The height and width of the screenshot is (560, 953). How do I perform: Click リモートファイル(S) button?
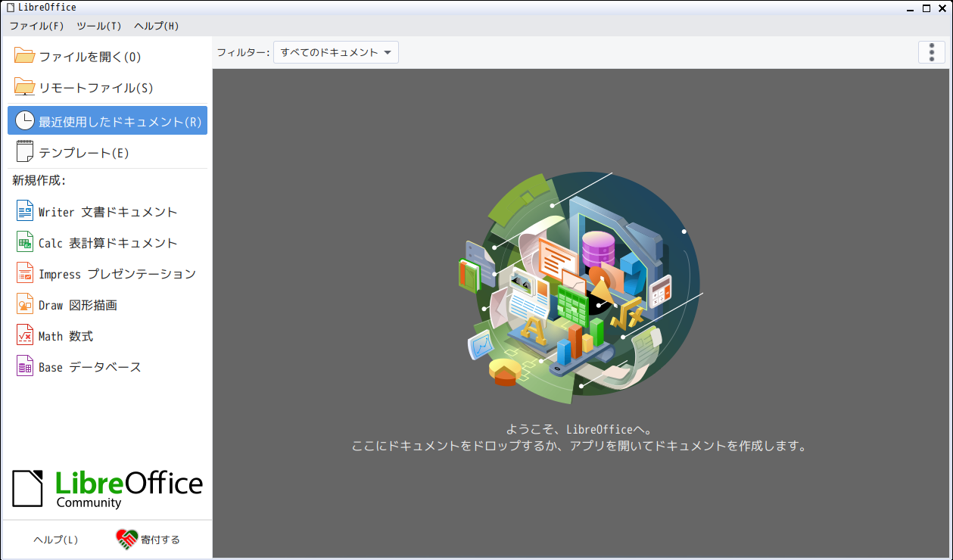[x=107, y=87]
